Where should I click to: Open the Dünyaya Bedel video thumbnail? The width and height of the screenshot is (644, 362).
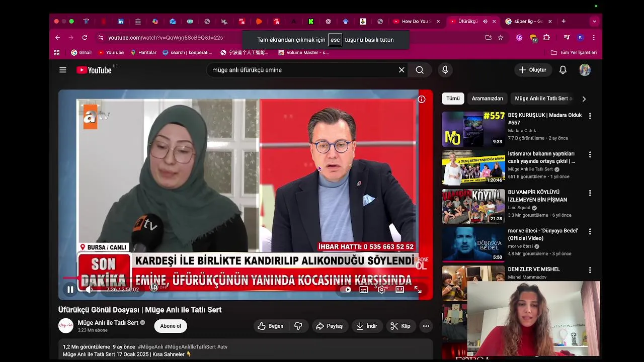point(473,245)
